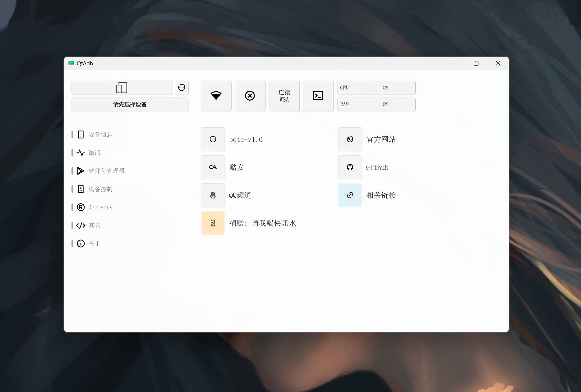Image resolution: width=581 pixels, height=392 pixels.
Task: Click the 相关链接 label
Action: point(381,195)
